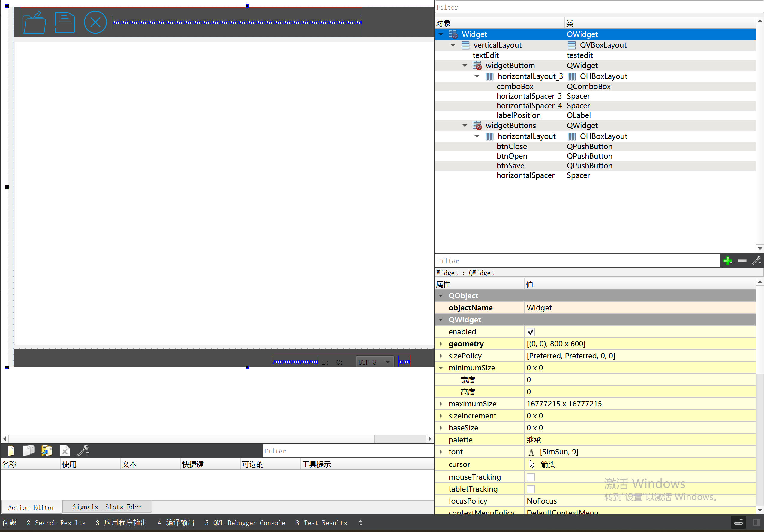This screenshot has width=764, height=532.
Task: Toggle the enabled property checkbox
Action: (x=531, y=332)
